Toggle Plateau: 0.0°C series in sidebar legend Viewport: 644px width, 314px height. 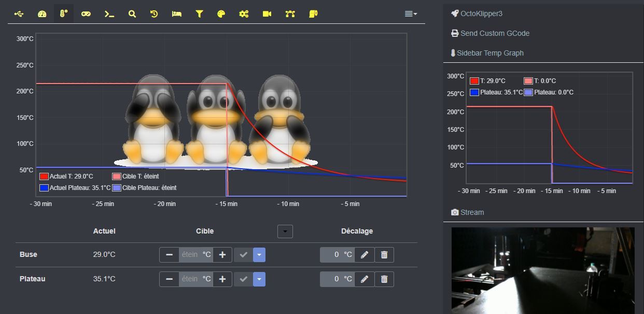click(549, 92)
